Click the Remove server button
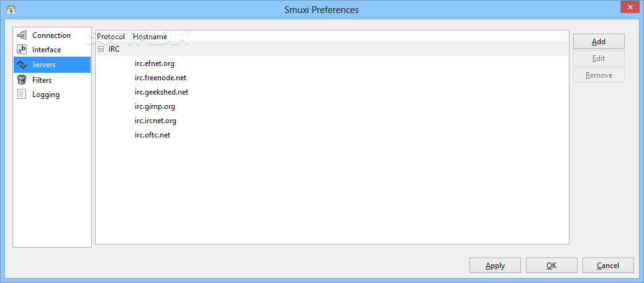The image size is (644, 283). point(599,75)
